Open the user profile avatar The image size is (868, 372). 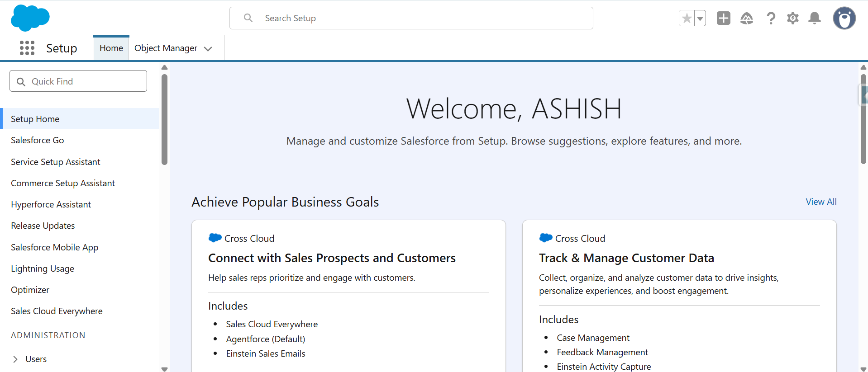(844, 19)
